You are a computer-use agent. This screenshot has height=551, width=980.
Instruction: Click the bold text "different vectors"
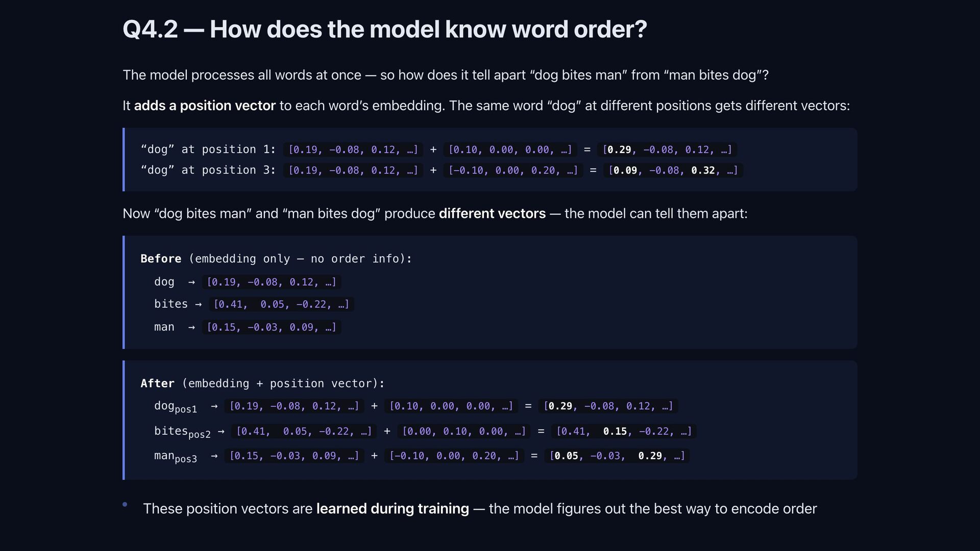click(x=492, y=213)
